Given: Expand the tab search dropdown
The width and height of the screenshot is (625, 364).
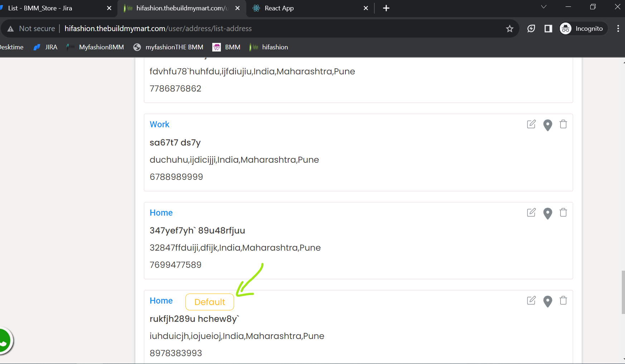Looking at the screenshot, I should coord(544,7).
